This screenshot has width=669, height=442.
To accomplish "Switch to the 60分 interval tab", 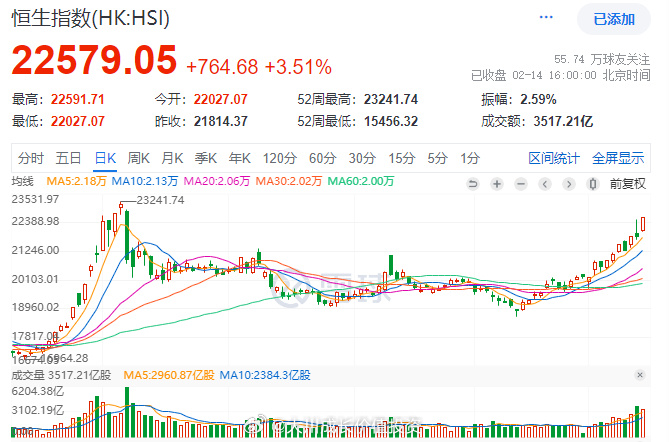I will tap(323, 158).
